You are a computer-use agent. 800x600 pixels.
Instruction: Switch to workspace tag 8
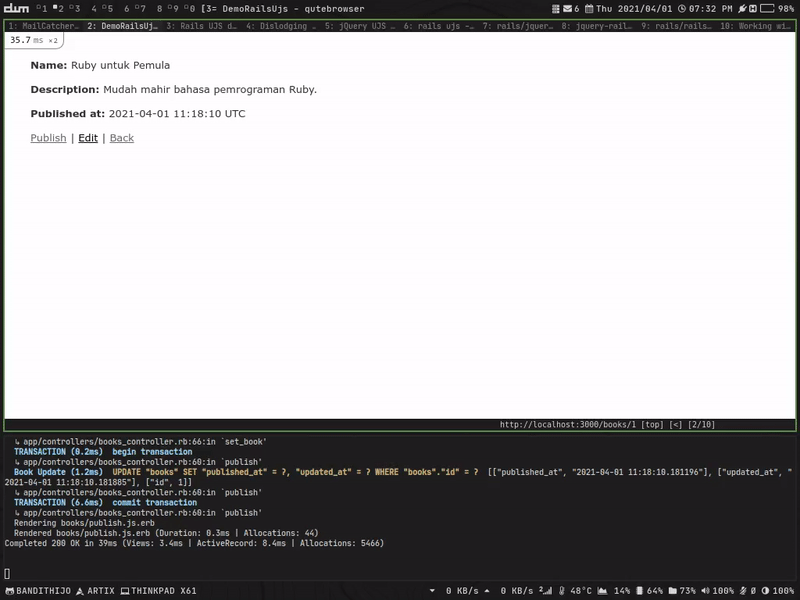(x=159, y=8)
